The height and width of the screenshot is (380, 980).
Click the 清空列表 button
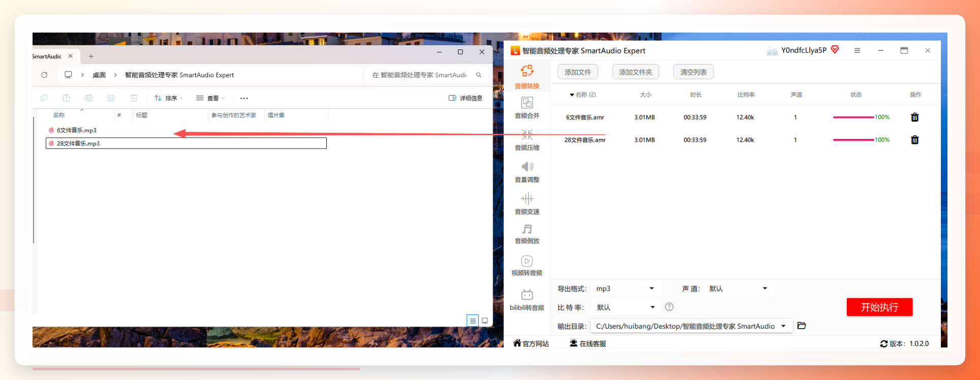coord(694,72)
